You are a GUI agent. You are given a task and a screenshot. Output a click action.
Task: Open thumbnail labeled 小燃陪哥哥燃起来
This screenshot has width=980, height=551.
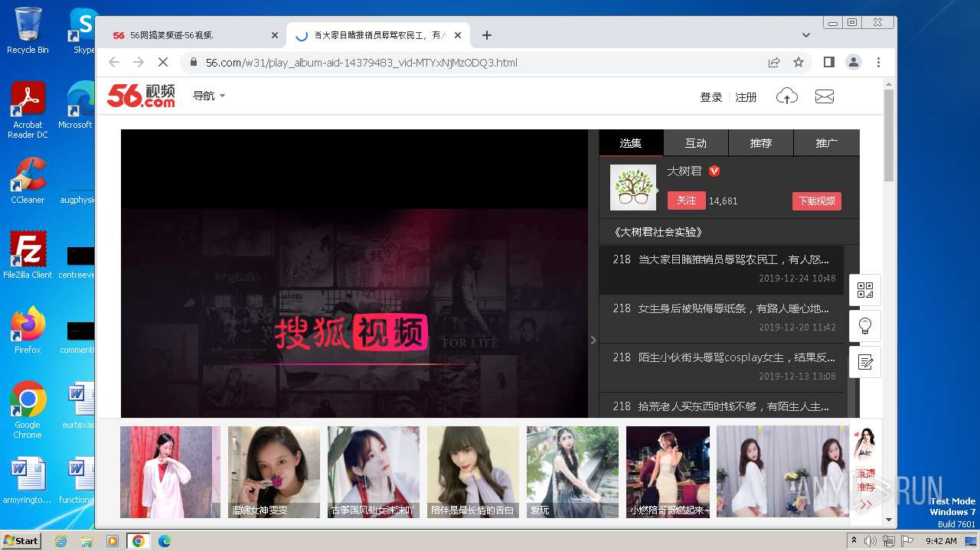(x=668, y=472)
